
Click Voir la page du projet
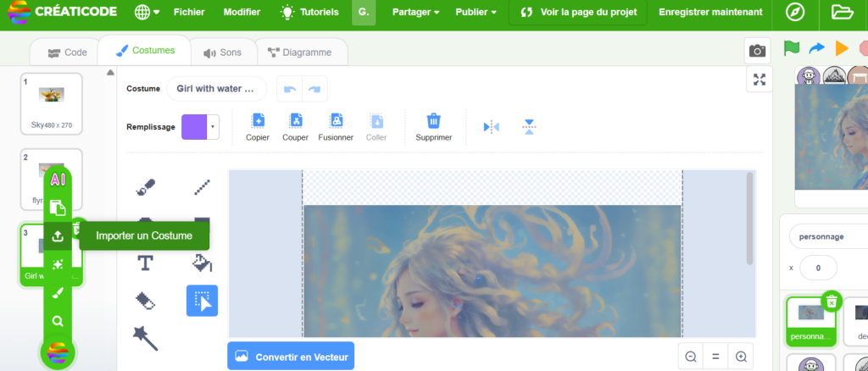578,12
